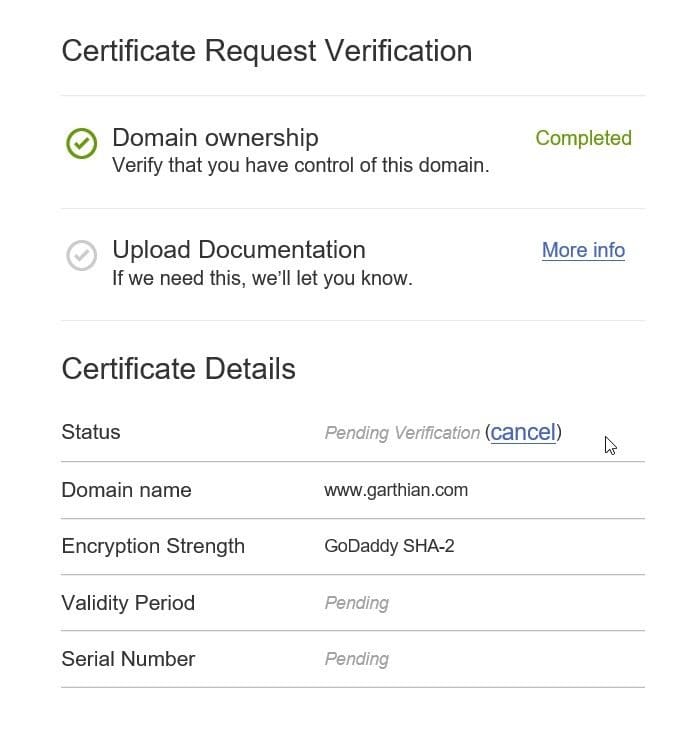Open the More info link
Image resolution: width=691 pixels, height=756 pixels.
pyautogui.click(x=583, y=250)
